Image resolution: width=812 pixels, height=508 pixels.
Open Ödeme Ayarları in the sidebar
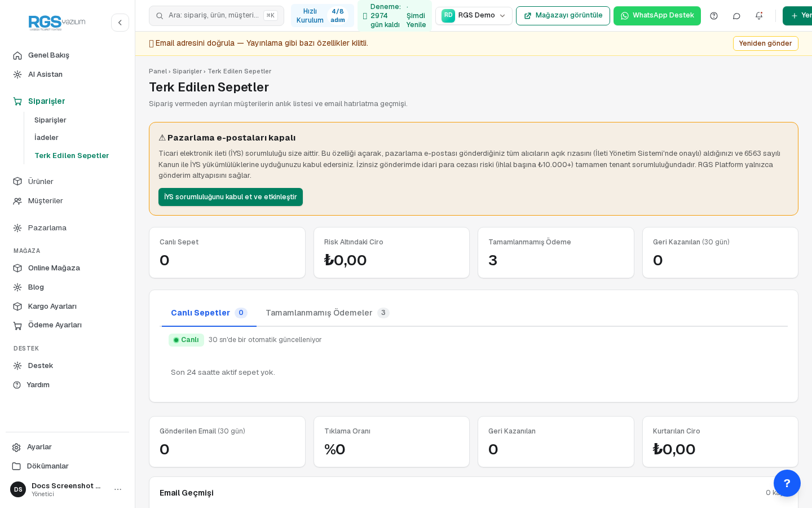pyautogui.click(x=68, y=325)
